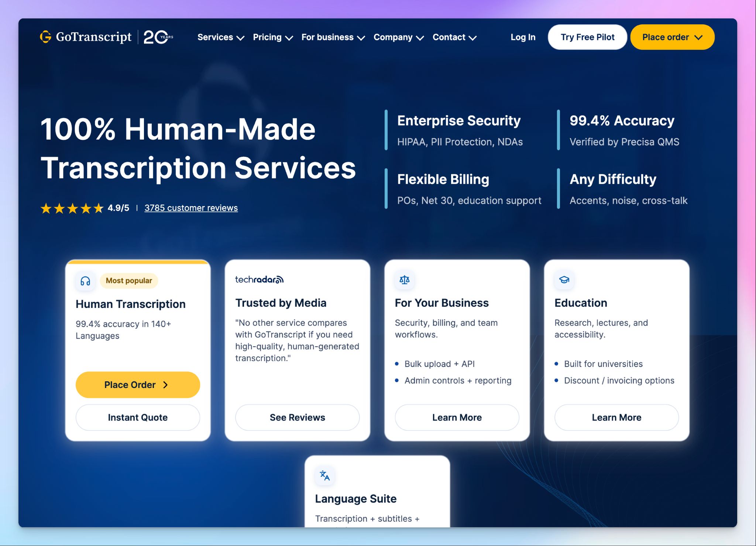Click the Flexible Billing heading
The height and width of the screenshot is (546, 756).
click(443, 179)
